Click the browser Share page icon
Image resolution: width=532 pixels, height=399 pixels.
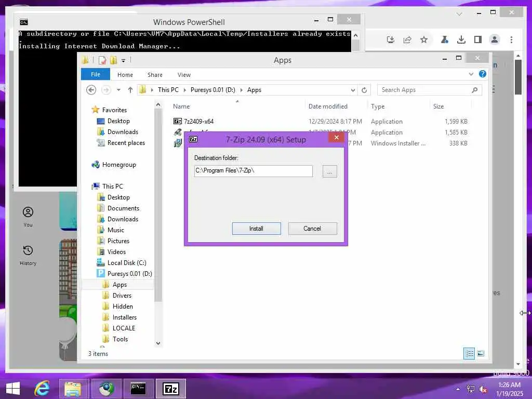[407, 39]
